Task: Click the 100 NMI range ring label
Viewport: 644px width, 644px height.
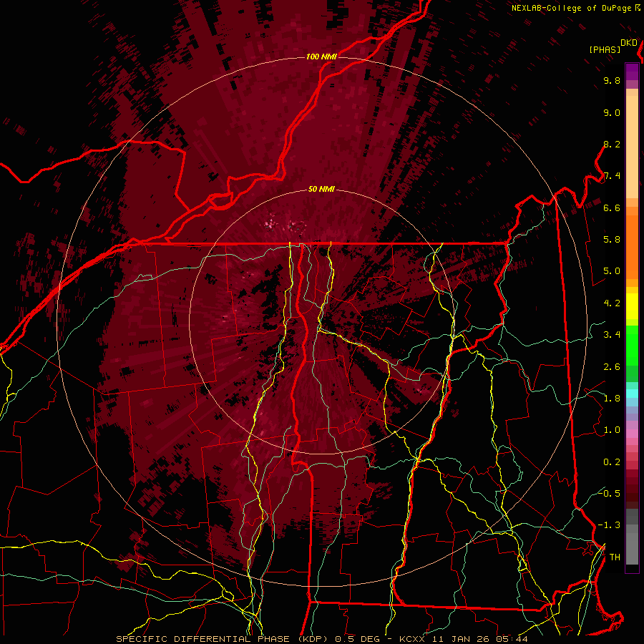Action: pos(321,57)
